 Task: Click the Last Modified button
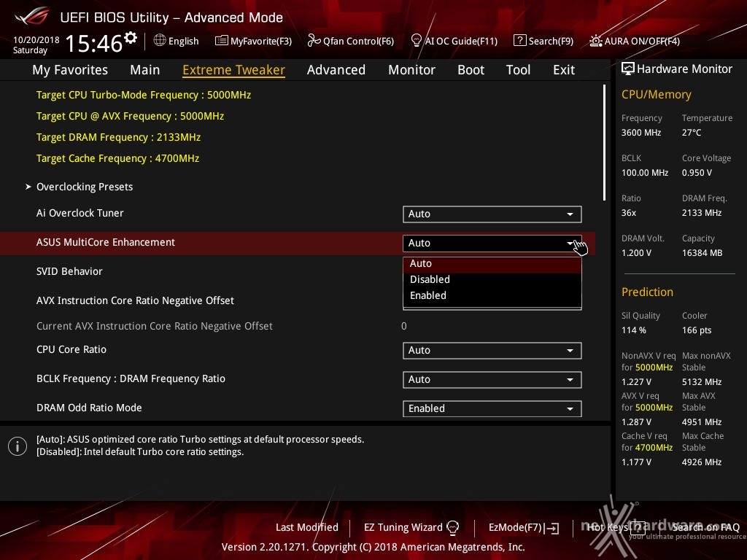coord(307,528)
